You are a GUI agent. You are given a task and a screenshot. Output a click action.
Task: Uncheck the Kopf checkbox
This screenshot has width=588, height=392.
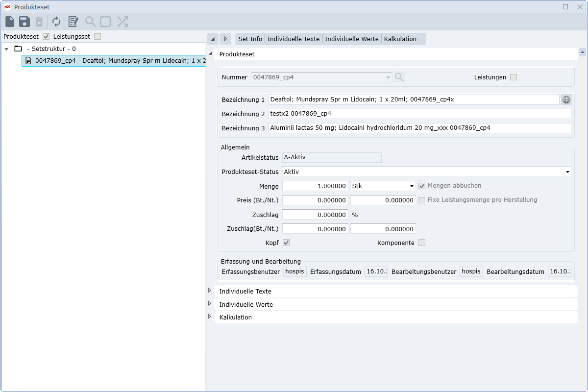[x=287, y=243]
